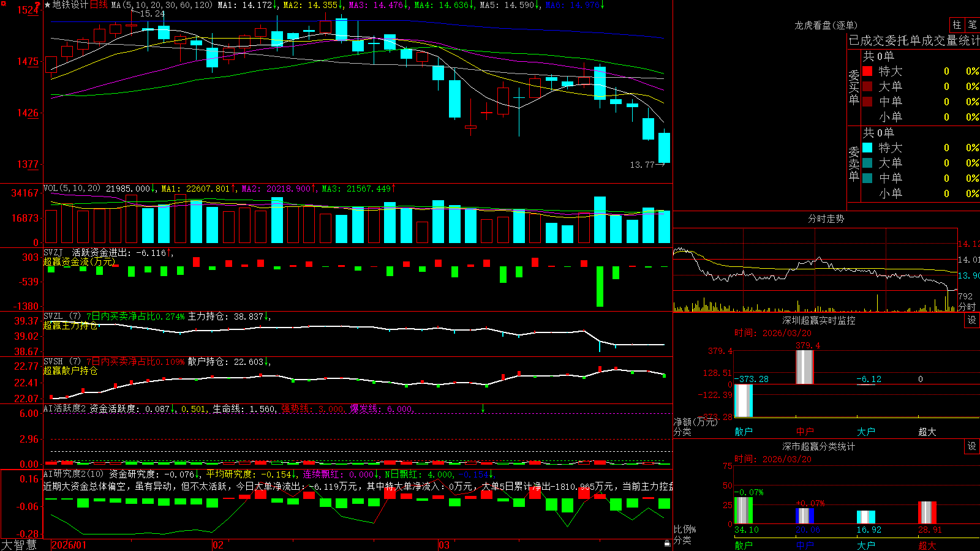Image resolution: width=980 pixels, height=551 pixels.
Task: Click the 强势线: 3.000 label
Action: [312, 408]
